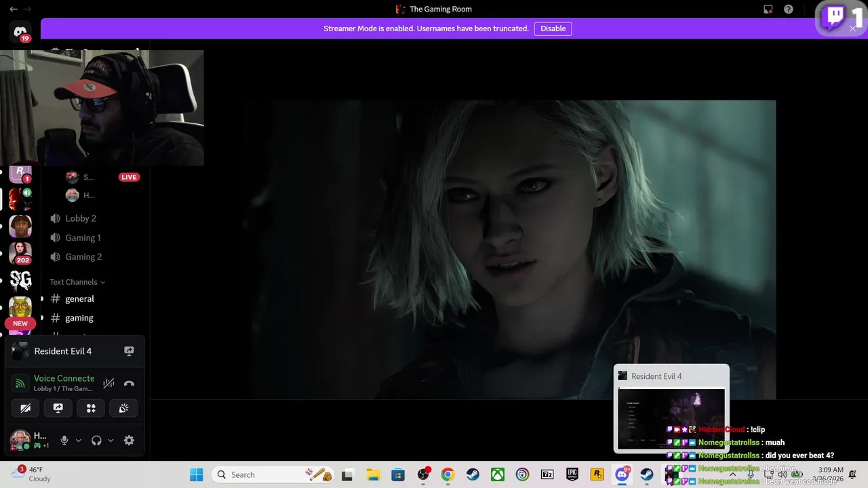
Task: Open weather widget 46°F Cloudy
Action: (x=32, y=474)
